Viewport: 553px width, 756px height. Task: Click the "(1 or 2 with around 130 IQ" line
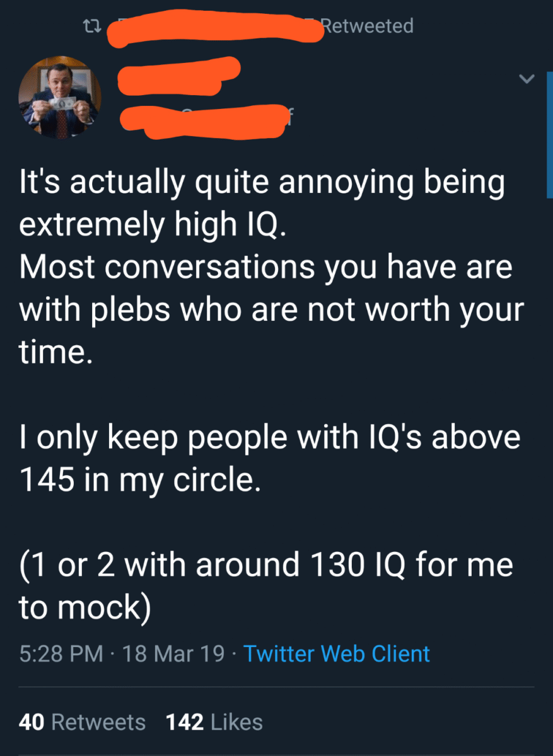point(265,564)
